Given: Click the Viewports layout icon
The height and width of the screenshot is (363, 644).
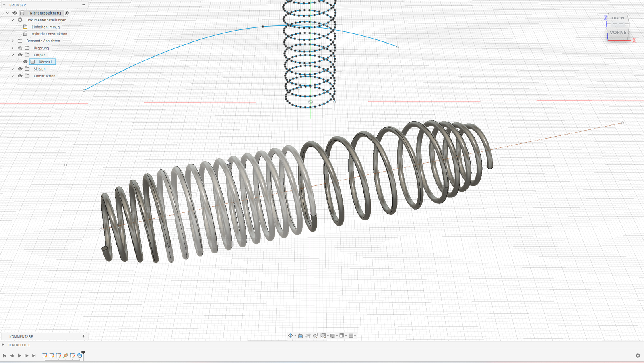Looking at the screenshot, I should [351, 336].
